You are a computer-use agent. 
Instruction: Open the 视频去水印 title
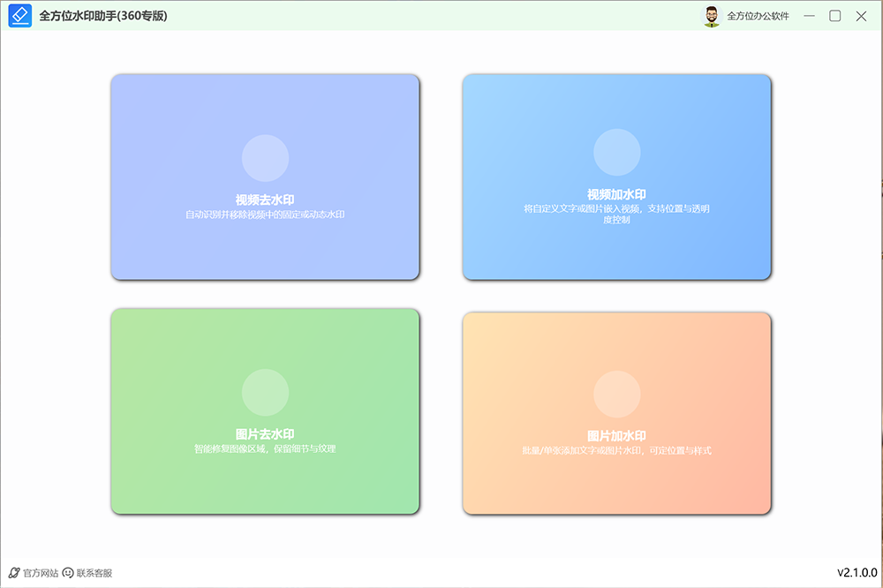click(x=265, y=200)
